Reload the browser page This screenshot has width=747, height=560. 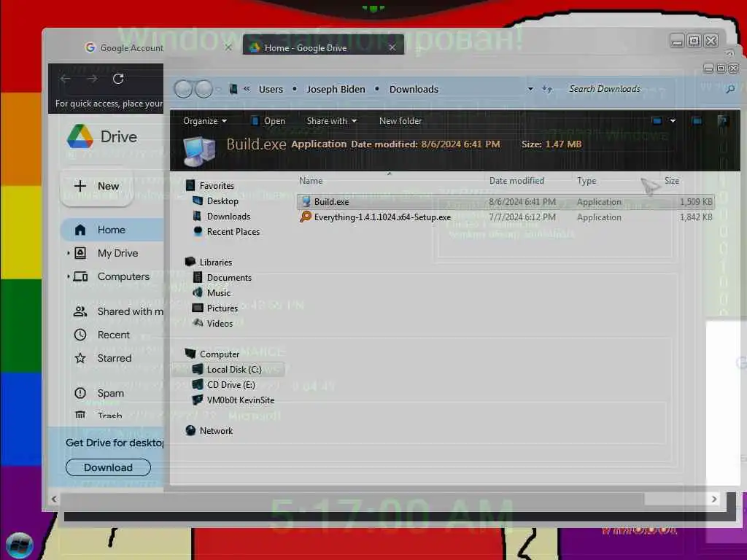118,79
